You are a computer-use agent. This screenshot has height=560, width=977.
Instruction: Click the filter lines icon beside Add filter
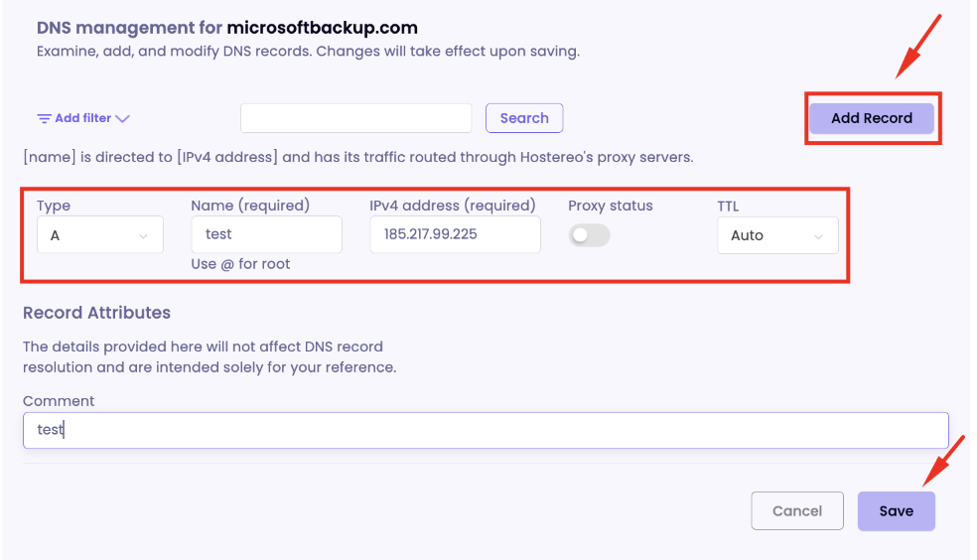pyautogui.click(x=44, y=118)
